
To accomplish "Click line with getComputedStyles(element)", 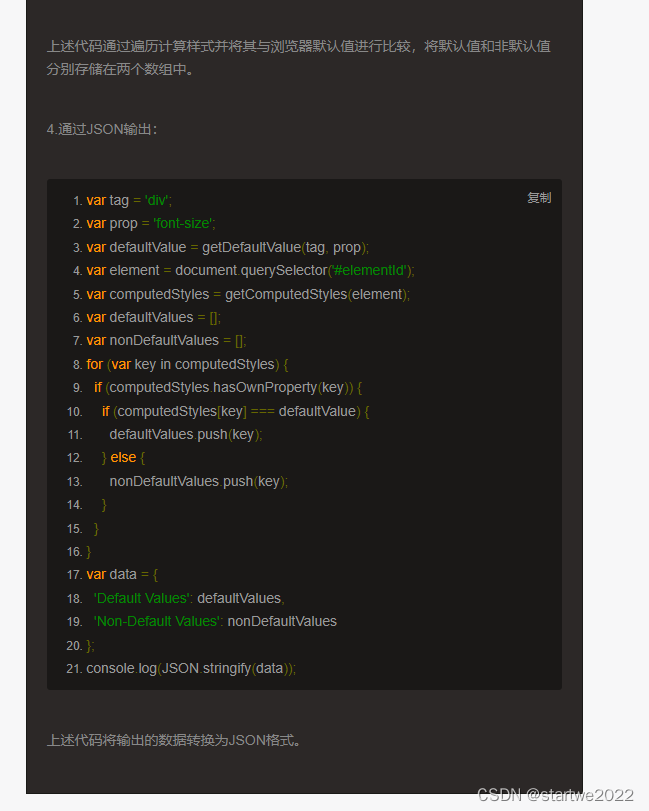I will coord(248,294).
